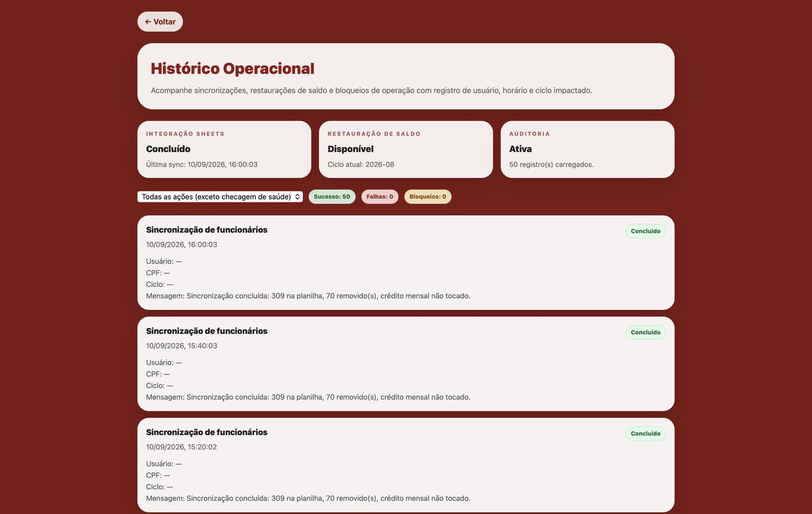Click '50 registro(s) carregados.' text
Viewport: 812px width, 514px height.
(x=551, y=165)
